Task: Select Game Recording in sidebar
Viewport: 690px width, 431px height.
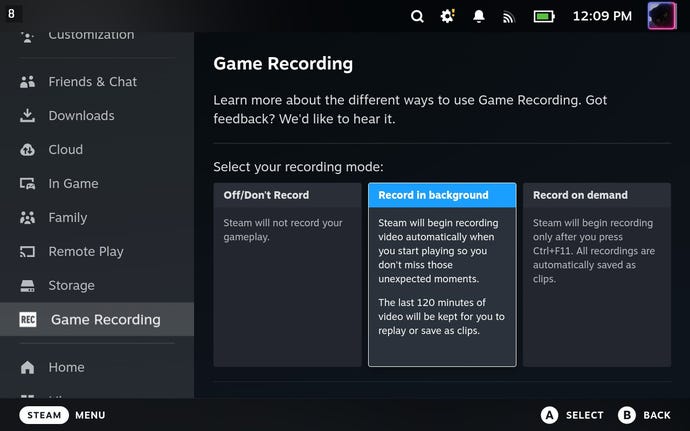Action: [105, 320]
